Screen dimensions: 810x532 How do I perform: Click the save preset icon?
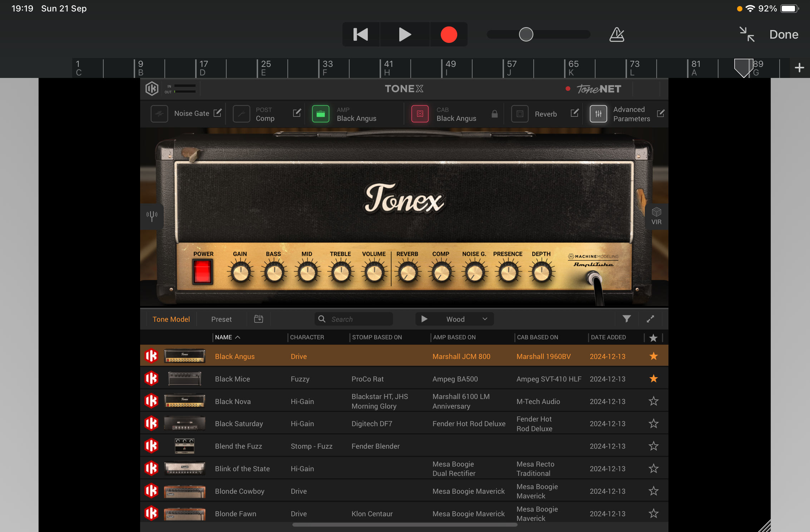point(258,319)
